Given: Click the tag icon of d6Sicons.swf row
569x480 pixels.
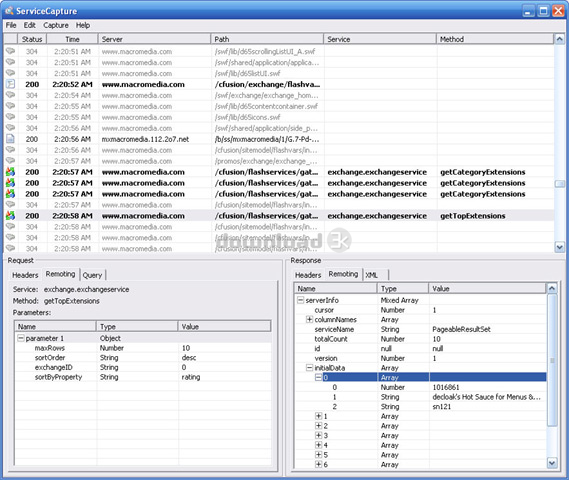Looking at the screenshot, I should (11, 117).
